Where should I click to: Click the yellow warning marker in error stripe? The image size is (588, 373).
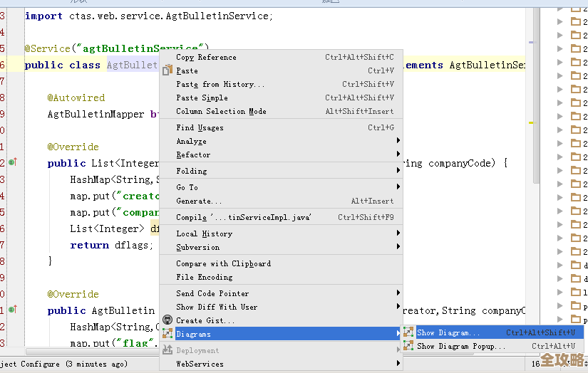pyautogui.click(x=530, y=122)
